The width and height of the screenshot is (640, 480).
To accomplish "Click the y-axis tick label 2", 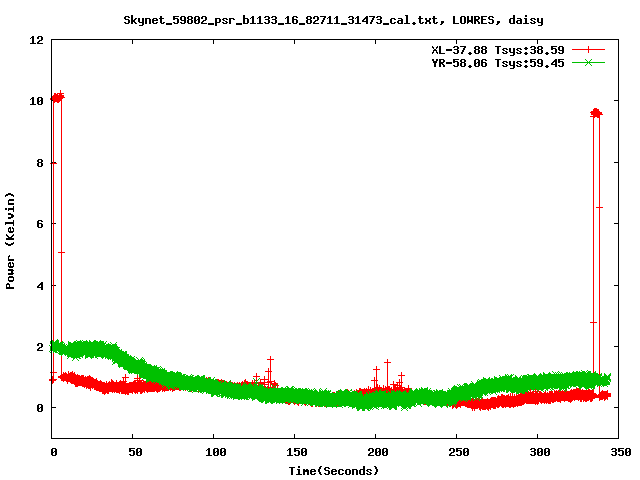I will click(40, 347).
